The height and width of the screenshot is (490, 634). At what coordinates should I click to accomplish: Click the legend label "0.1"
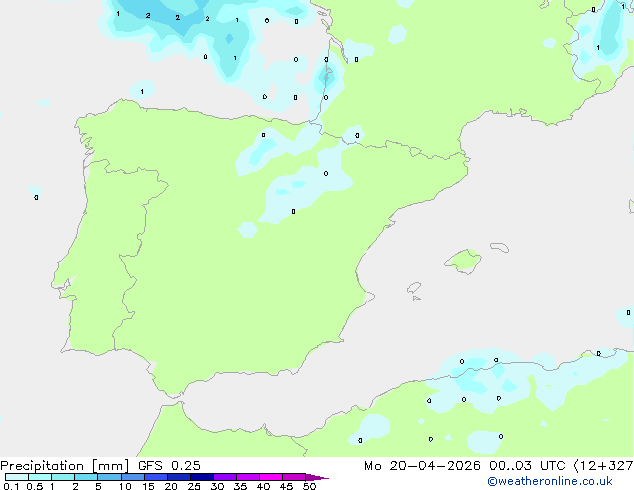coord(11,486)
